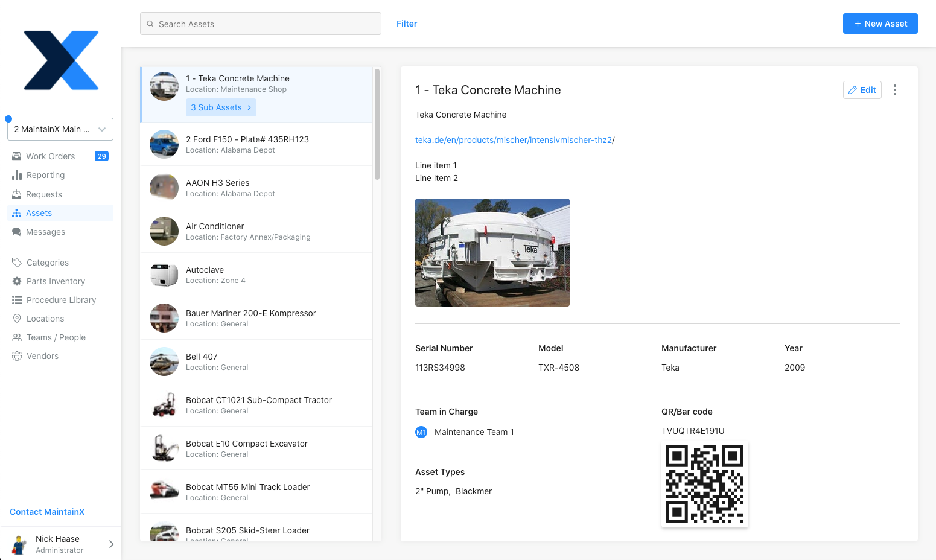Screen dimensions: 936x560
Task: Click the Edit button
Action: tap(862, 90)
